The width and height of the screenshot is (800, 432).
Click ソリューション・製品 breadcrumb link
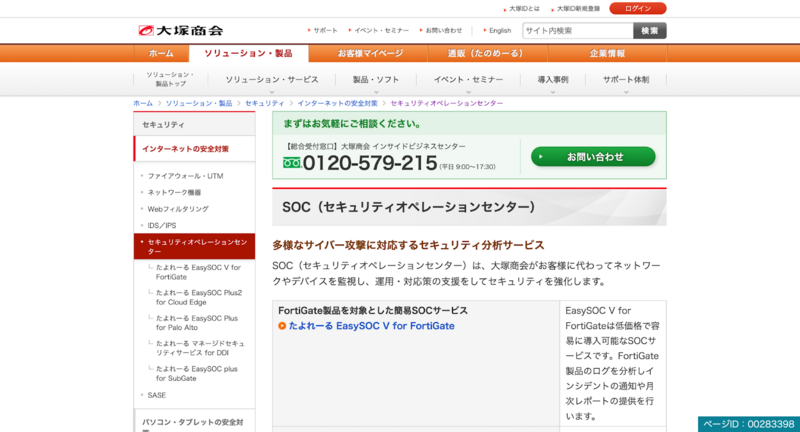tap(199, 103)
